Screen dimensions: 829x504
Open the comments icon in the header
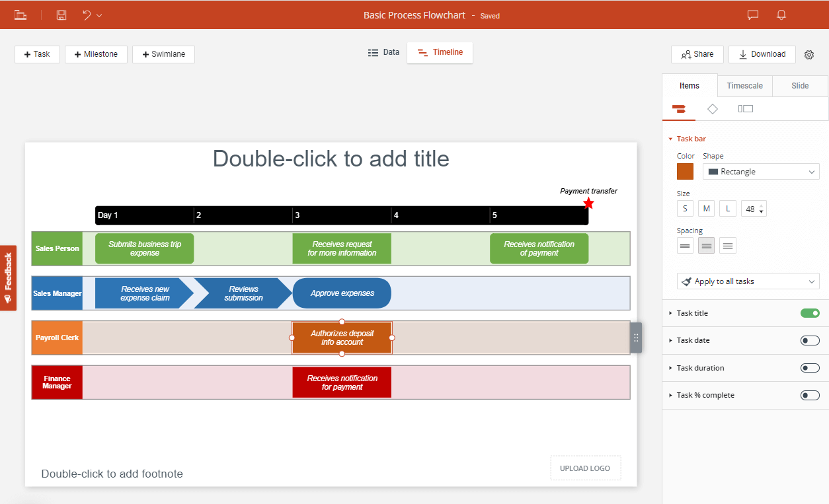tap(752, 15)
